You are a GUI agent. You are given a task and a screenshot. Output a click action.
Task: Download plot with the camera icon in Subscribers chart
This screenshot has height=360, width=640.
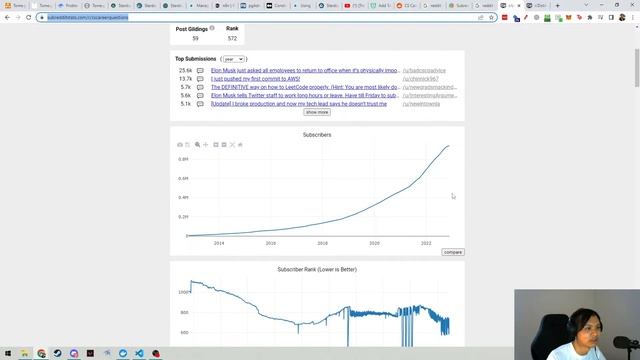[x=180, y=145]
